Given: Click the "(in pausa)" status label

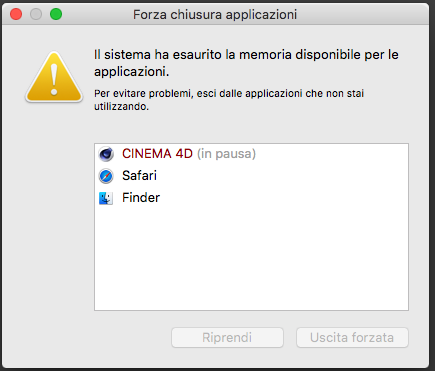Looking at the screenshot, I should [x=227, y=154].
